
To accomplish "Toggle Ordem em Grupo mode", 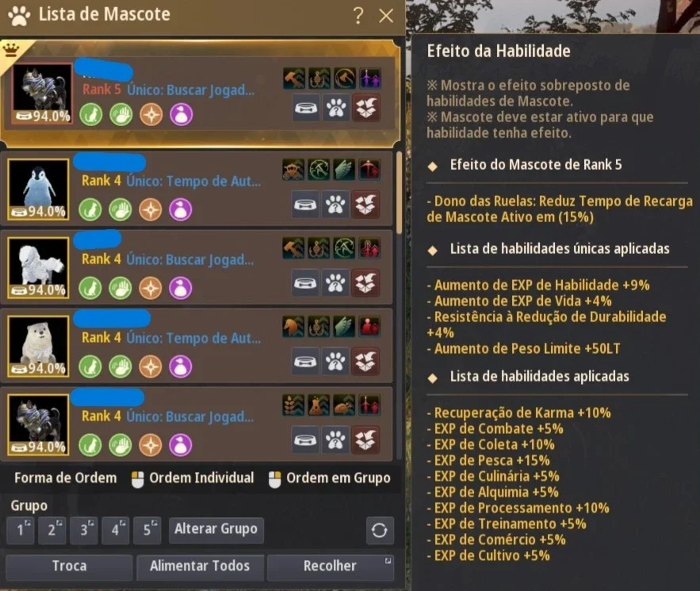I will pos(330,478).
